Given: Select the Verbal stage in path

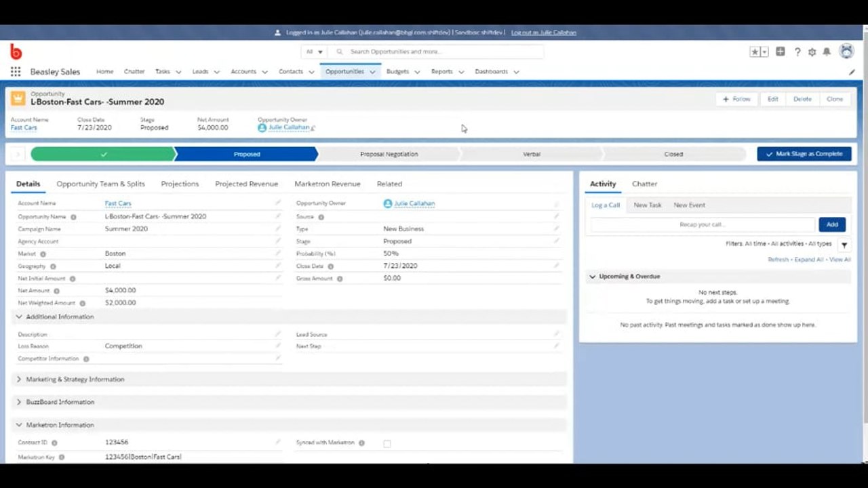Looking at the screenshot, I should pos(532,154).
